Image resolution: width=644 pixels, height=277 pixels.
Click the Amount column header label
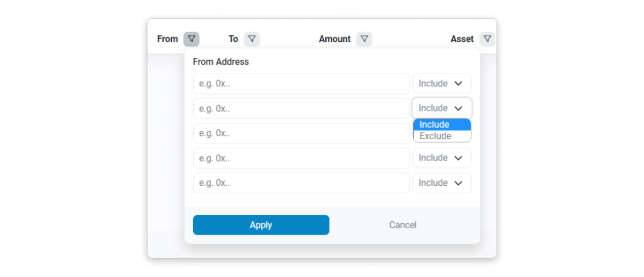point(335,39)
